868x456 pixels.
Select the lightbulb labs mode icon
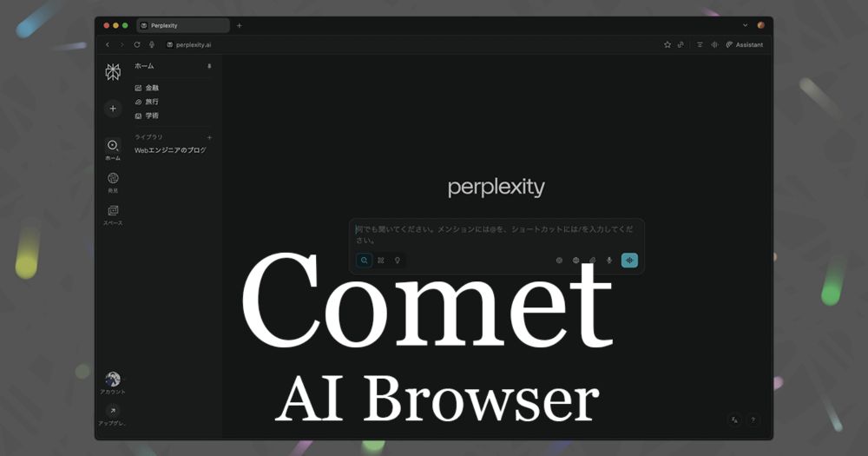(x=397, y=261)
